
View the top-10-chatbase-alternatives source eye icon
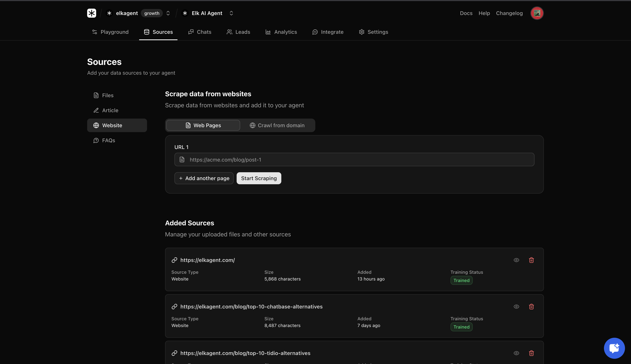point(516,307)
